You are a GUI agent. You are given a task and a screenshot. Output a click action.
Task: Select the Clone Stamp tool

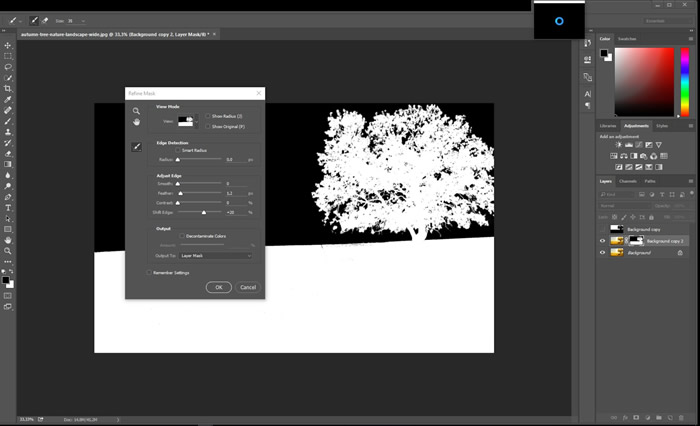tap(8, 132)
